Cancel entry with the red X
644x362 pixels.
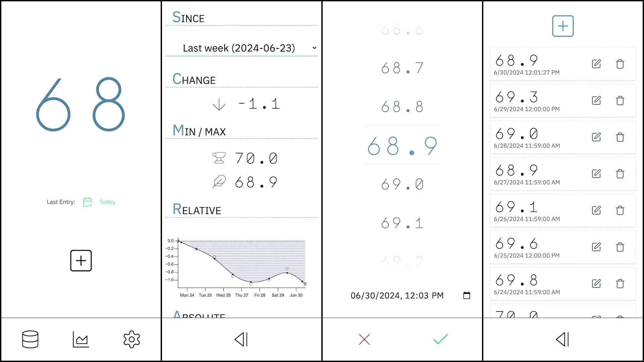coord(364,339)
